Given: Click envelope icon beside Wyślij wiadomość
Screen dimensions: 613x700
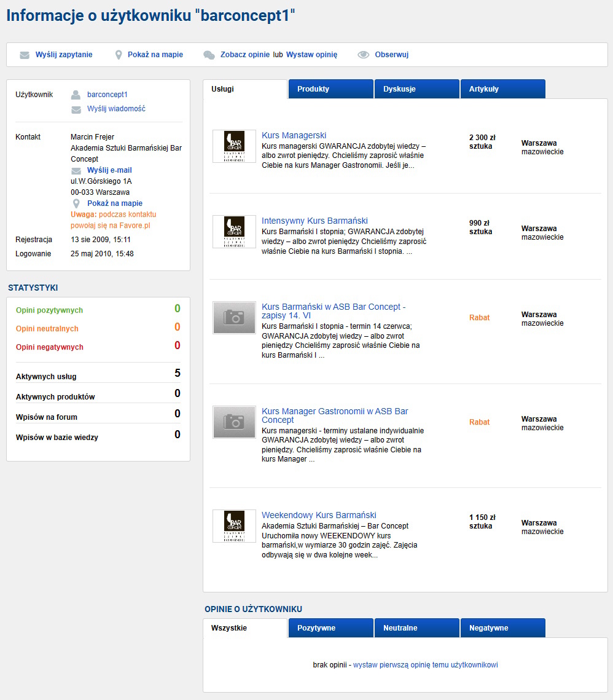Looking at the screenshot, I should (76, 109).
